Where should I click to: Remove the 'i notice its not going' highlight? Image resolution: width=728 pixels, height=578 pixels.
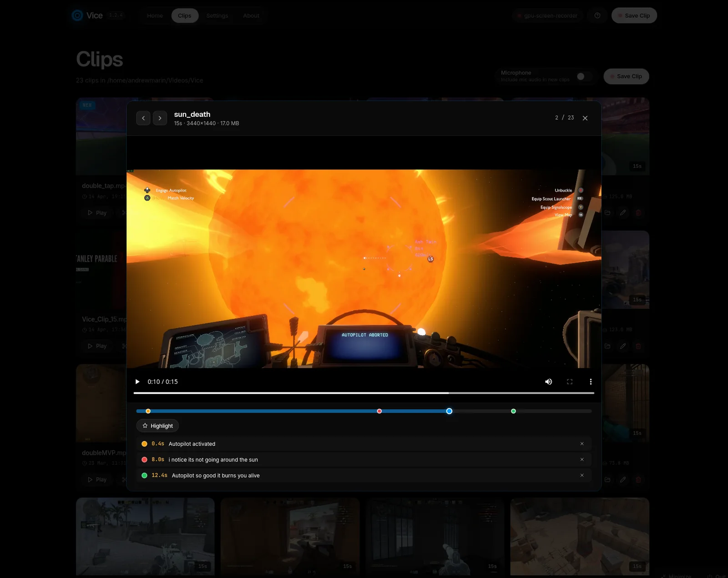pos(582,459)
